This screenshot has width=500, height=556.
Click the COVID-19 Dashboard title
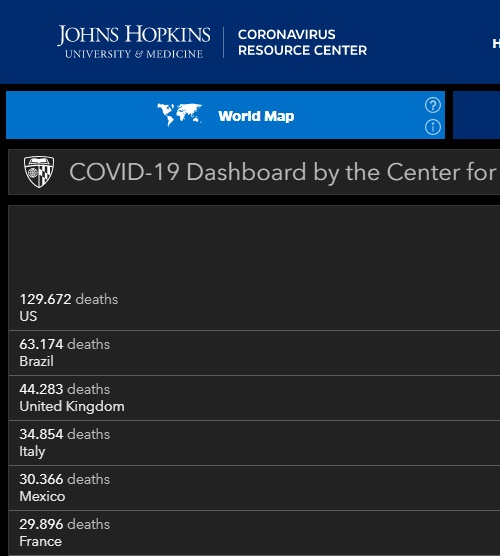[x=283, y=172]
